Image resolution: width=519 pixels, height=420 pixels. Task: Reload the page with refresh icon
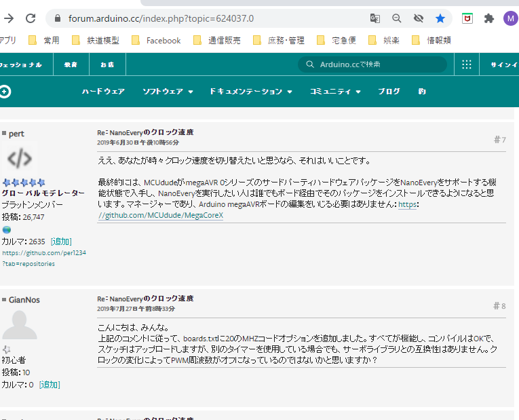pos(31,18)
